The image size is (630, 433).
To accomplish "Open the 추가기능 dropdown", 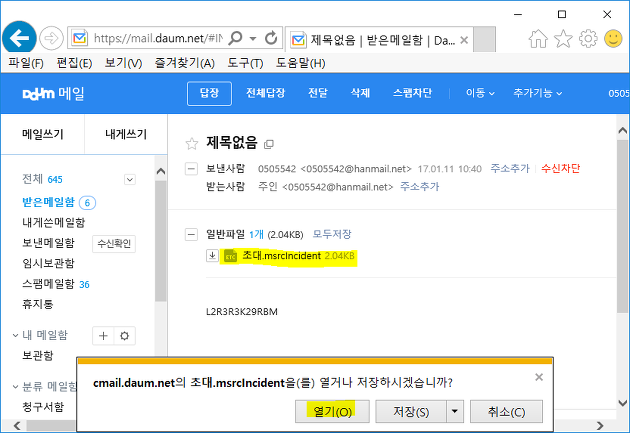I will point(538,93).
